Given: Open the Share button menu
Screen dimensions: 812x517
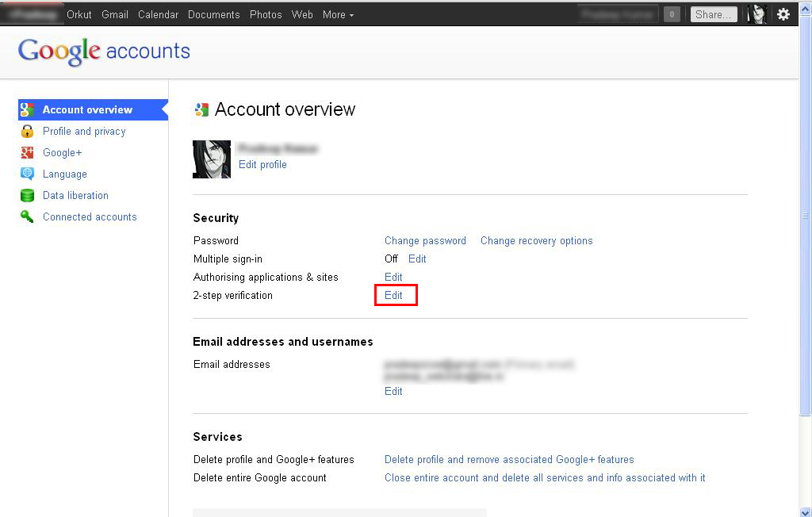Looking at the screenshot, I should tap(712, 13).
